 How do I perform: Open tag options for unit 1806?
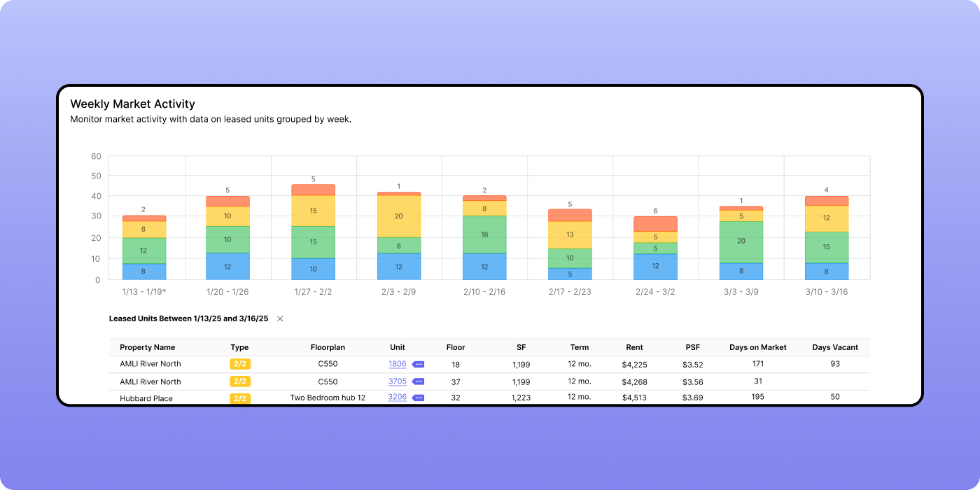pyautogui.click(x=418, y=364)
